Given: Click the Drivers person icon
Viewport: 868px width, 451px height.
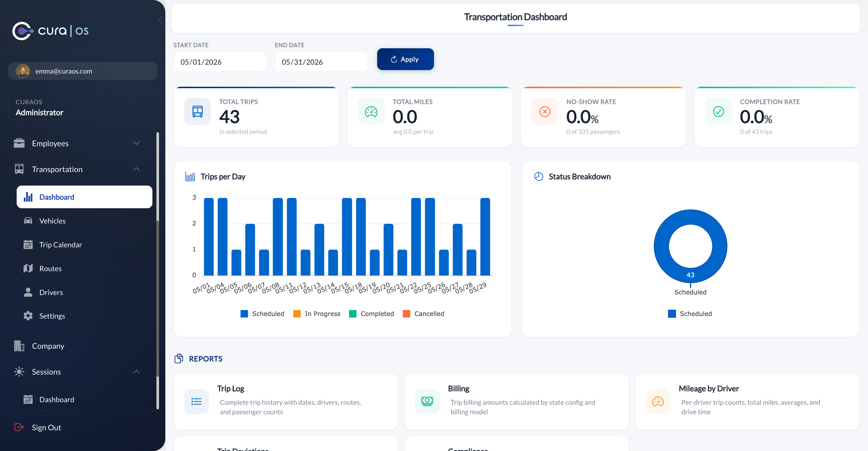Looking at the screenshot, I should (x=28, y=292).
